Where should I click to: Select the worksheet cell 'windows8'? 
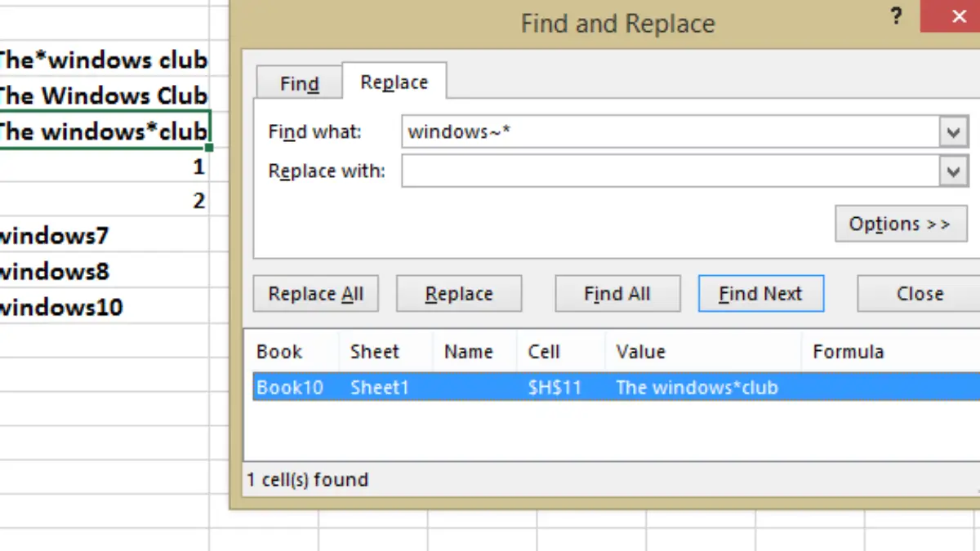click(104, 271)
